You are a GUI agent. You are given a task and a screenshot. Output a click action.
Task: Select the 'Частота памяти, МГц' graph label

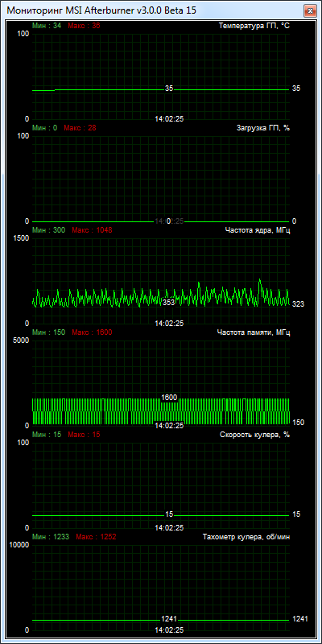point(254,332)
